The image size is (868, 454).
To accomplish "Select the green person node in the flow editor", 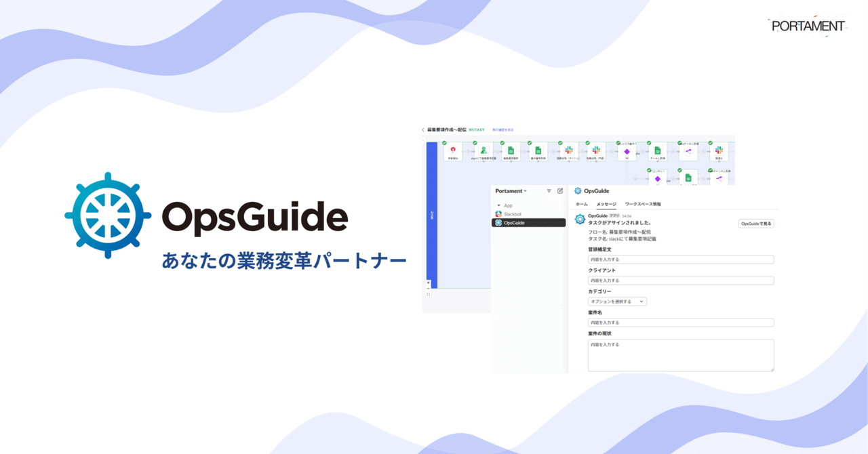I will (484, 150).
